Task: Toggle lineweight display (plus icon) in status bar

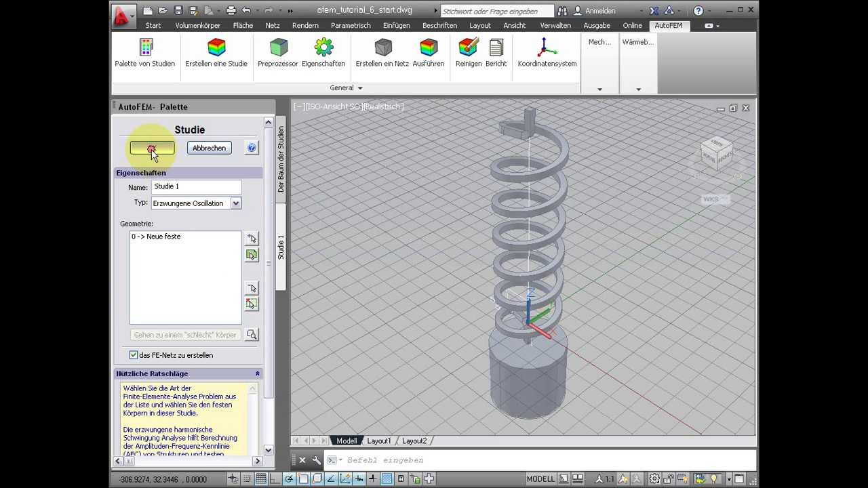Action: coord(373,479)
